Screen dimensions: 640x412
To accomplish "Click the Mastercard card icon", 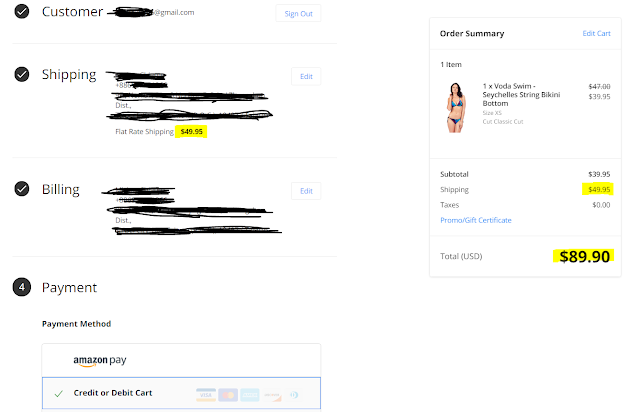I will pos(228,395).
